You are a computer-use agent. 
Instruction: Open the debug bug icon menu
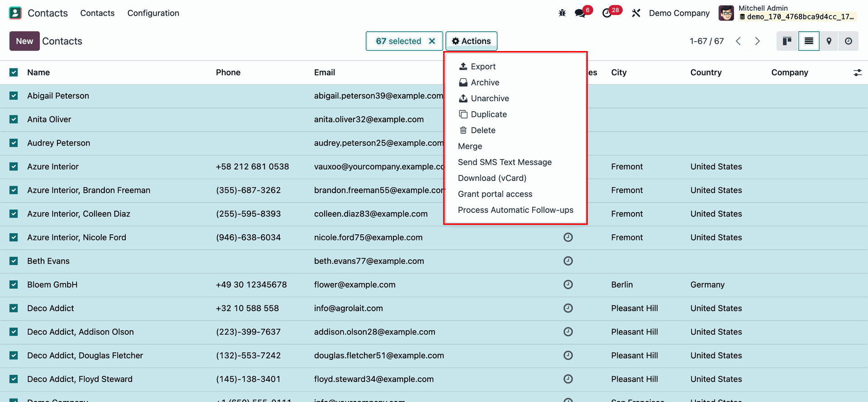(562, 13)
